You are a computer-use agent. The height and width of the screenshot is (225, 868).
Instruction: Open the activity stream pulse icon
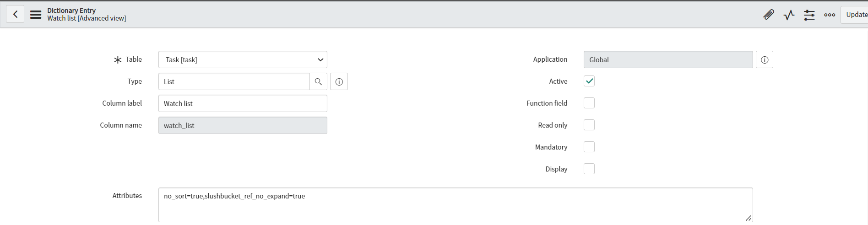pos(789,15)
